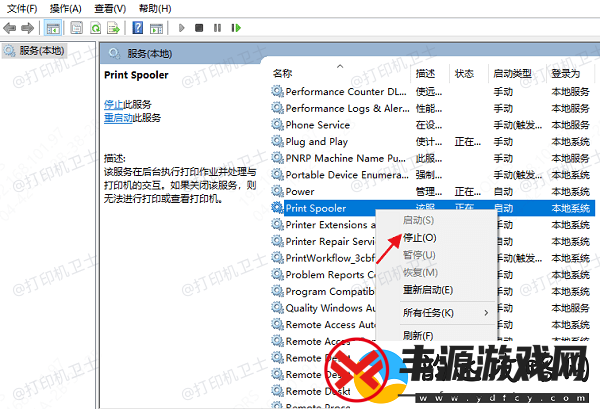This screenshot has height=409, width=600.
Task: Select the Remote Access Aut... service row
Action: pos(331,324)
